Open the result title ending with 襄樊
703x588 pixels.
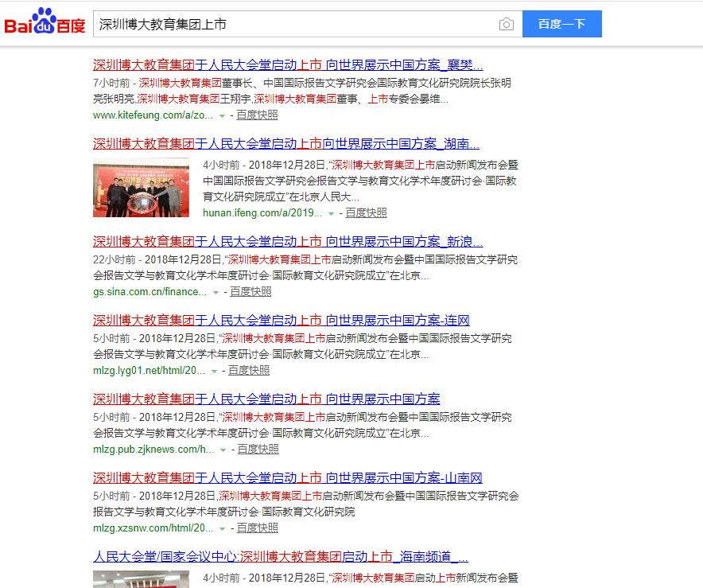pyautogui.click(x=288, y=65)
